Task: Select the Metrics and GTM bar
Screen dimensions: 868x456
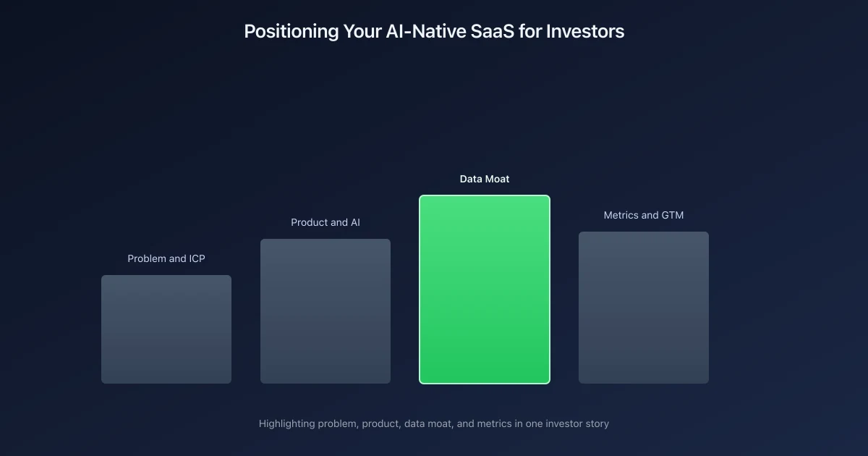Action: tap(644, 308)
